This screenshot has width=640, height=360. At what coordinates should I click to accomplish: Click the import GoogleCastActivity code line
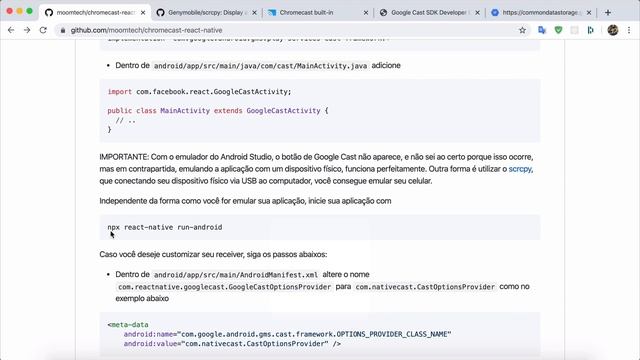pos(199,92)
